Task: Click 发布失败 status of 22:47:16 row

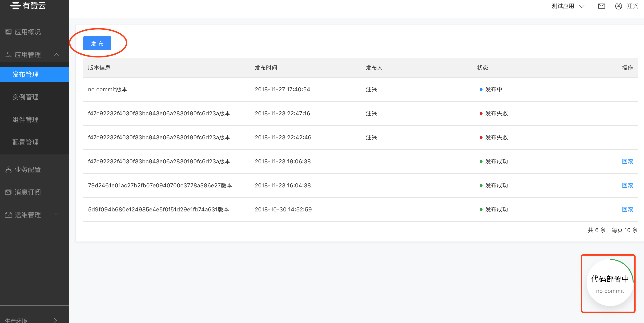Action: point(496,113)
